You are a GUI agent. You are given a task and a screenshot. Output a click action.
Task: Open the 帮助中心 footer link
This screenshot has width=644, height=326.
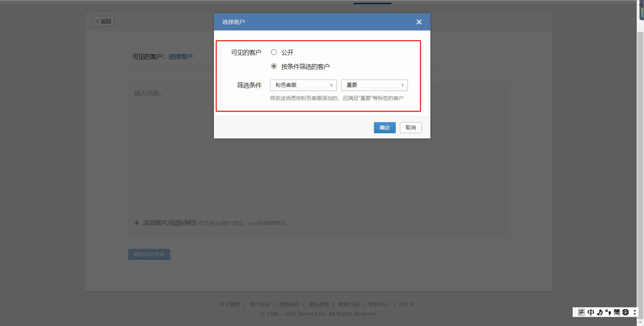click(378, 305)
